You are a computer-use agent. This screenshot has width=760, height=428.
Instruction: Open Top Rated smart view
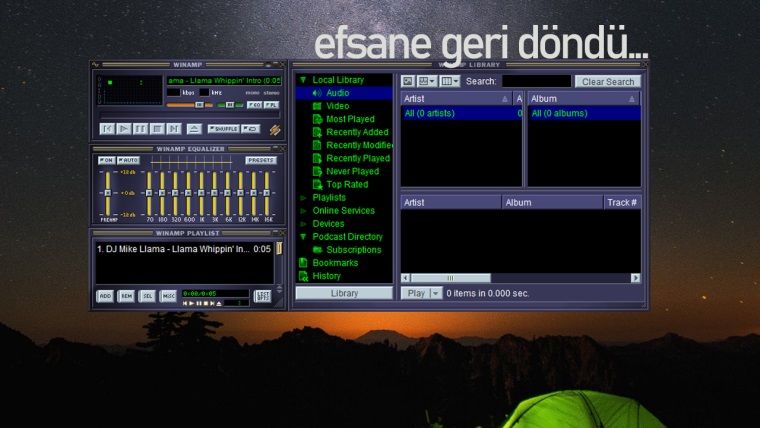347,185
